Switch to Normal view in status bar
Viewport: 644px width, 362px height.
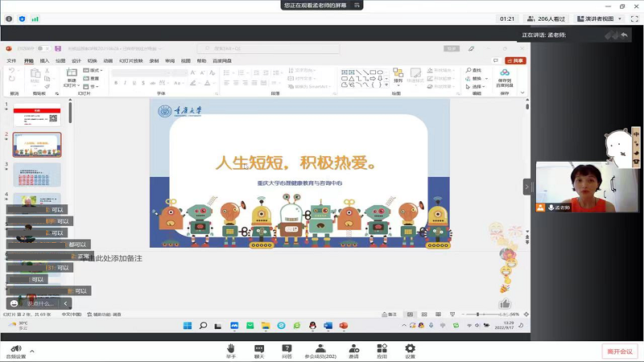coord(410,315)
